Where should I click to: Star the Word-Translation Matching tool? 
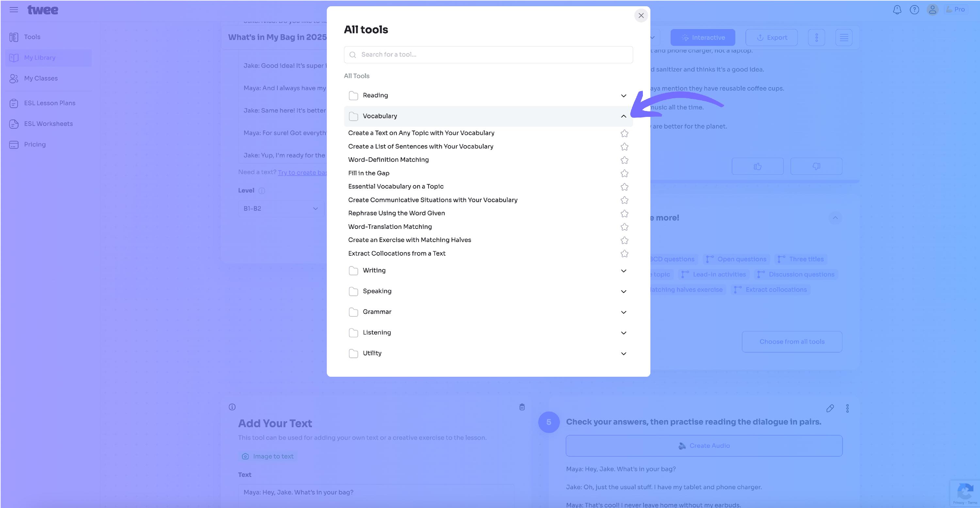(x=624, y=227)
